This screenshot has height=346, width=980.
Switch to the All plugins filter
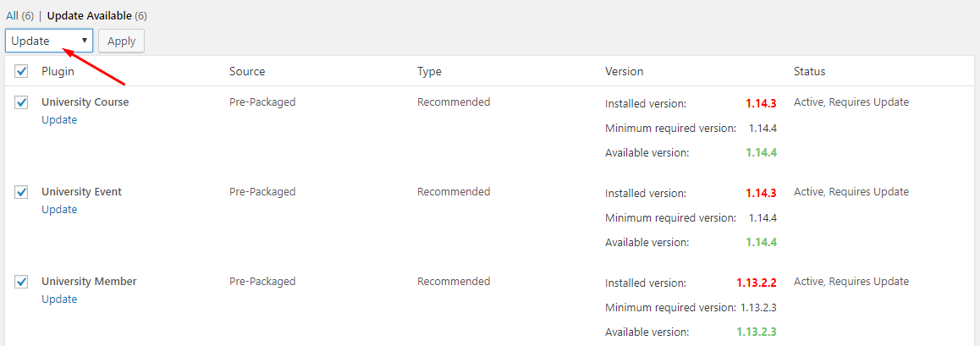[12, 15]
